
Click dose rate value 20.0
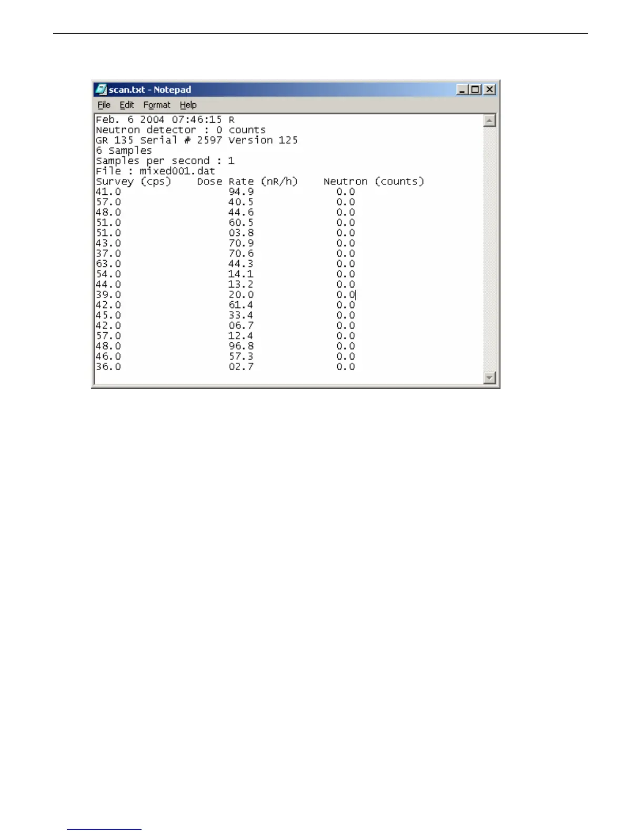241,295
